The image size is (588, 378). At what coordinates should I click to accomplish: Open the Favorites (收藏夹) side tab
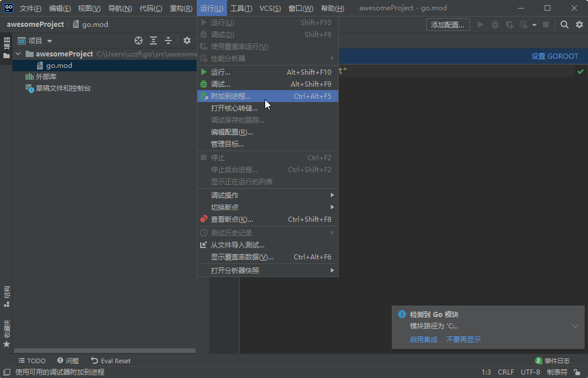pyautogui.click(x=6, y=334)
